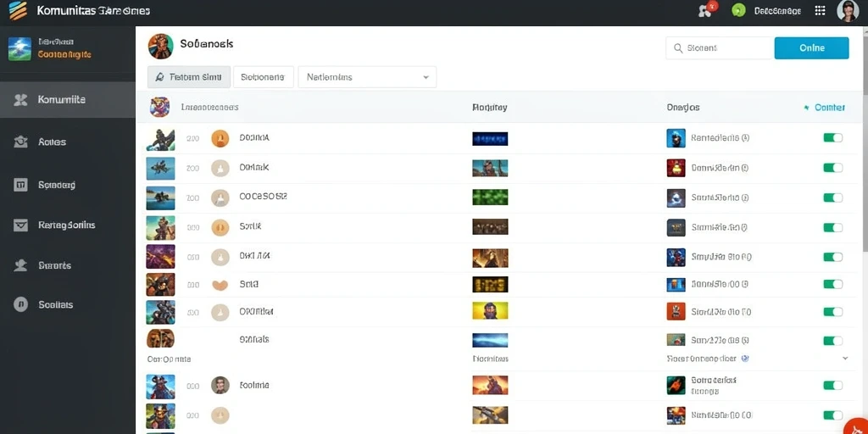This screenshot has width=868, height=434.
Task: Click the blue Online button
Action: click(x=811, y=48)
